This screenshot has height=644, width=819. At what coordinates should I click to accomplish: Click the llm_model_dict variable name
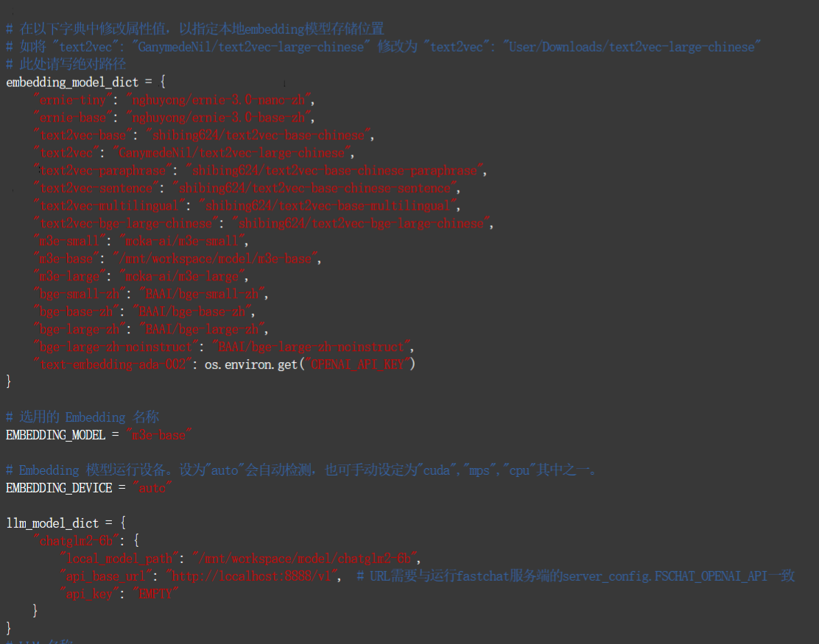(52, 523)
